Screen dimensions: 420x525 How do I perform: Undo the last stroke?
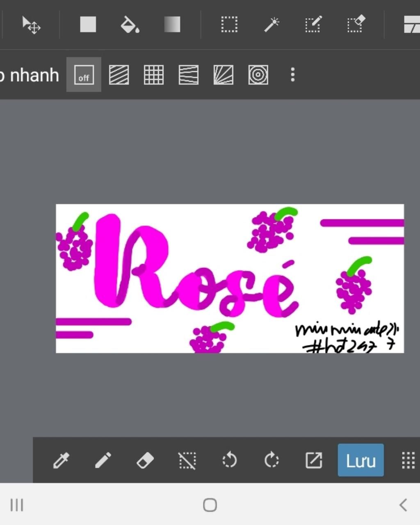coord(229,460)
